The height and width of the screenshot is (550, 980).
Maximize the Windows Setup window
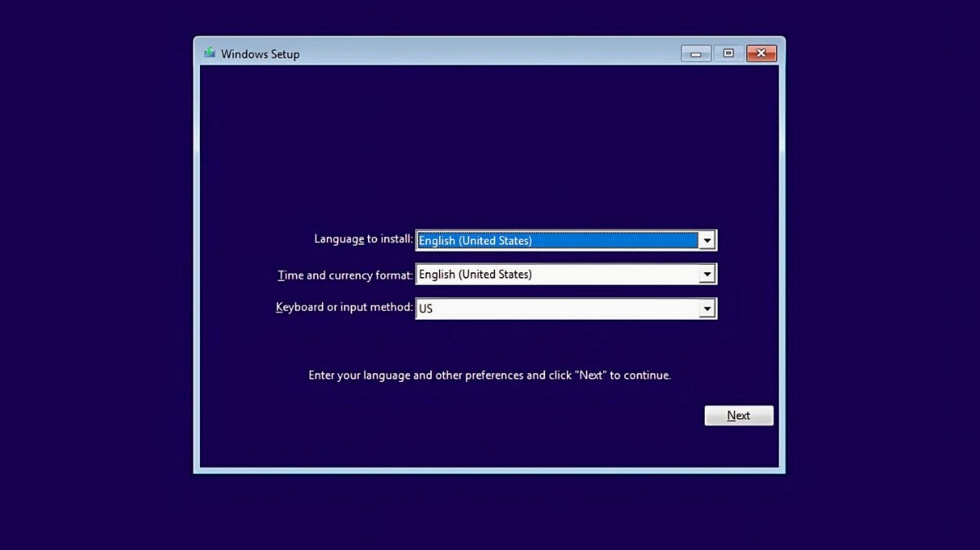pyautogui.click(x=728, y=53)
